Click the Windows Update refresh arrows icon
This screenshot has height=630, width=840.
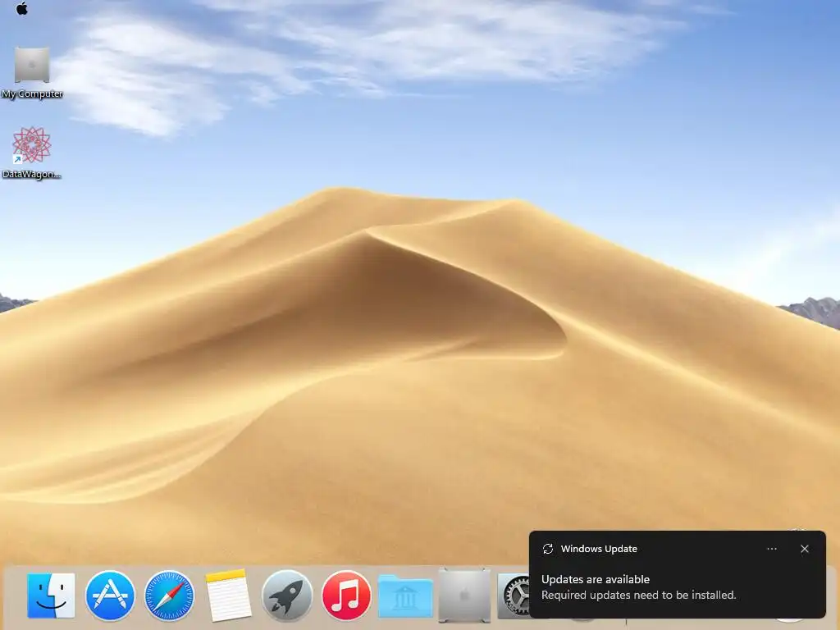[x=547, y=549]
